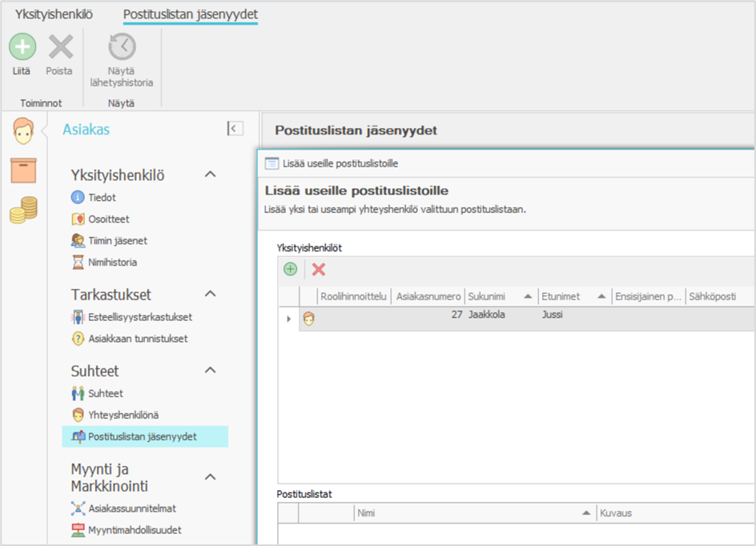The image size is (756, 546).
Task: Switch to the Yksityishenkilö tab
Action: click(54, 14)
